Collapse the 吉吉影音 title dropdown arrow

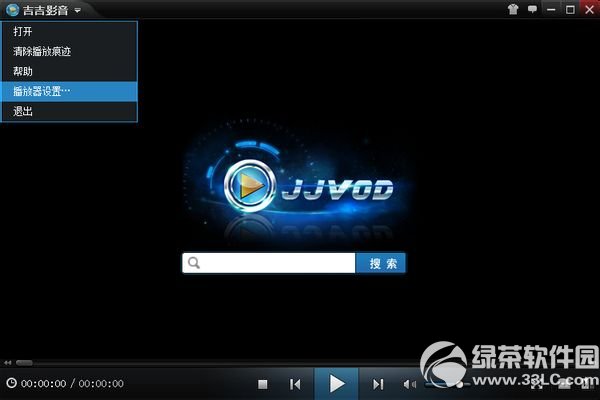(x=78, y=11)
